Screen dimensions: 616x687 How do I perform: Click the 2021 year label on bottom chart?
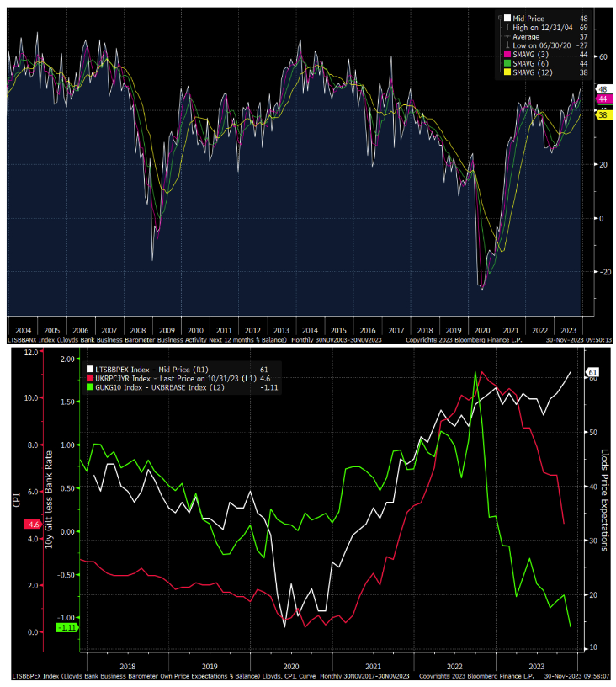click(373, 667)
